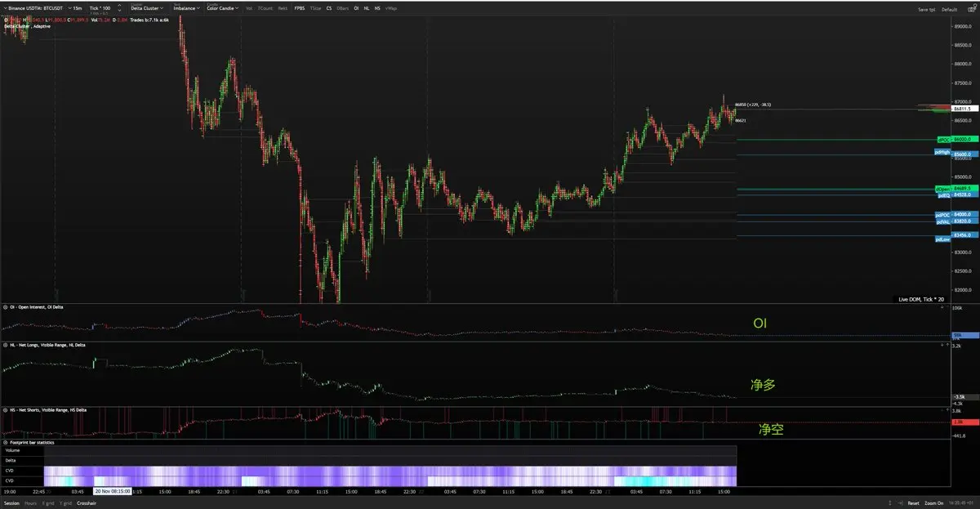The height and width of the screenshot is (509, 980).
Task: Click the Tick * 100 size field
Action: [x=100, y=8]
